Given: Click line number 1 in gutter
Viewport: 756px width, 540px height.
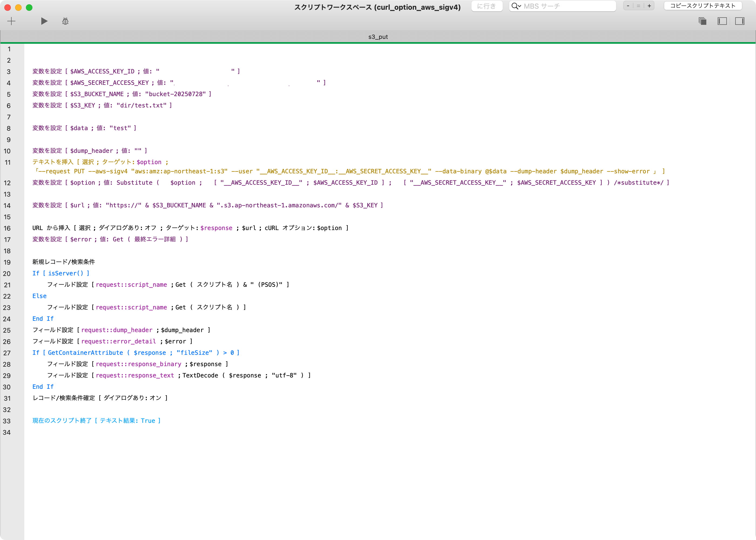Looking at the screenshot, I should (x=9, y=49).
